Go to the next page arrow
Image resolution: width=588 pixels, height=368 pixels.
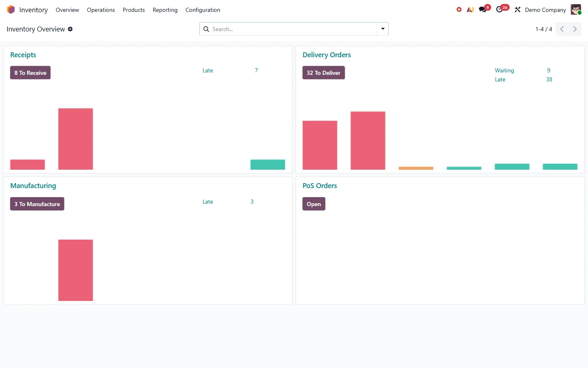(575, 29)
